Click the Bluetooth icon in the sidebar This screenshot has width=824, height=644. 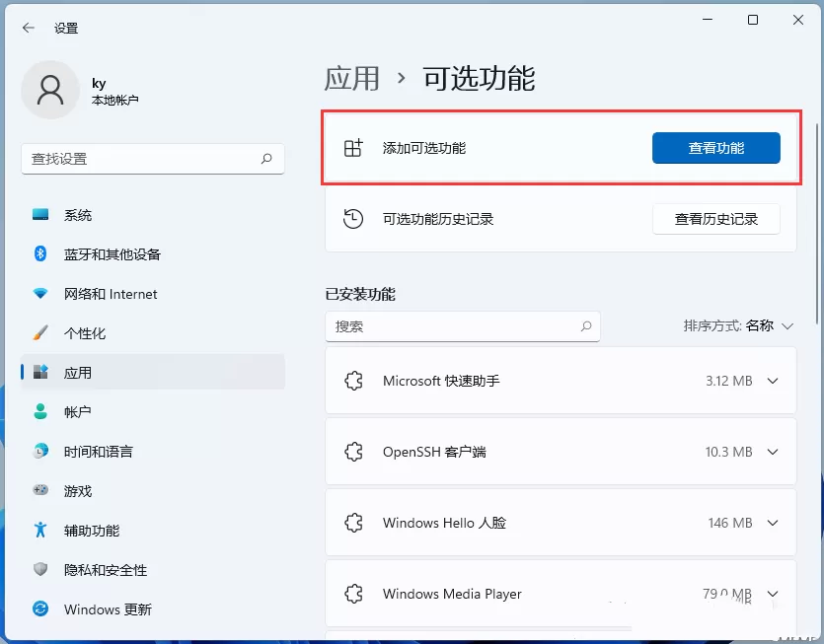[40, 253]
